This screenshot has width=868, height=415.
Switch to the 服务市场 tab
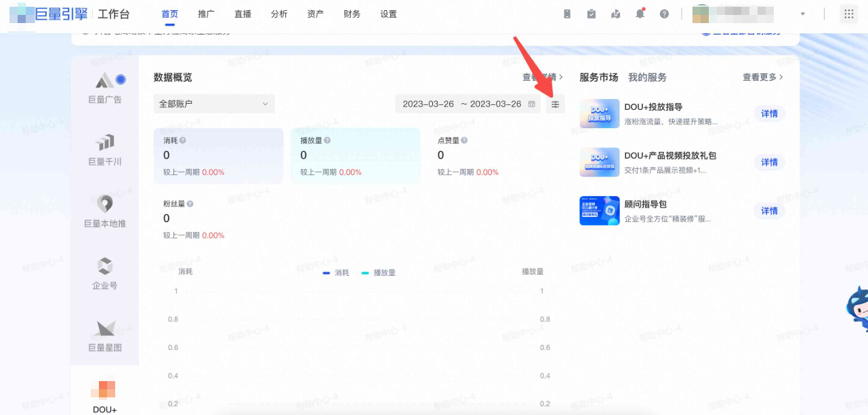coord(599,77)
